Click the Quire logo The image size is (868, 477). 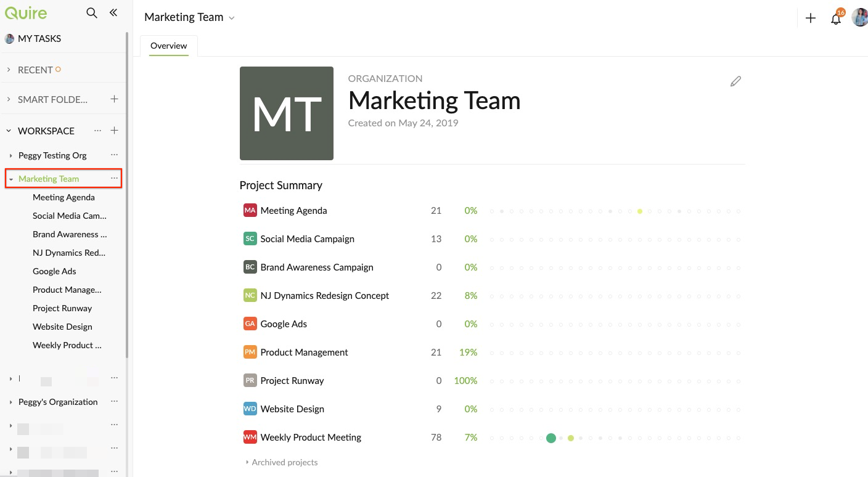(25, 12)
